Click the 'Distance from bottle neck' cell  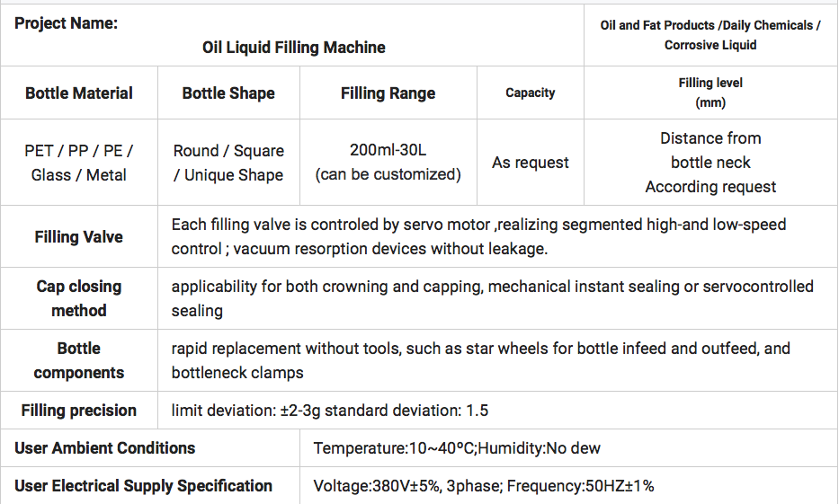(x=710, y=150)
